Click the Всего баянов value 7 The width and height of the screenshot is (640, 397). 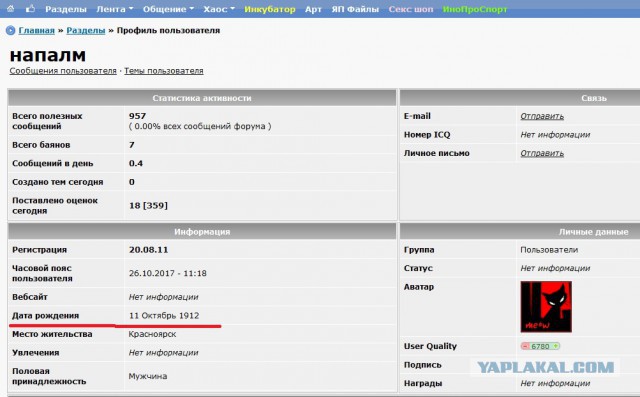pyautogui.click(x=131, y=145)
